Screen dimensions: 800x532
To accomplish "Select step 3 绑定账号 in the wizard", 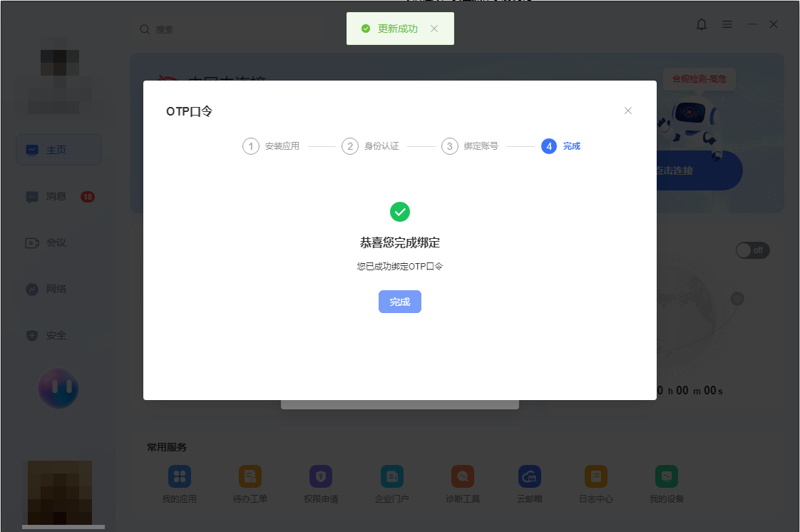I will pyautogui.click(x=470, y=146).
